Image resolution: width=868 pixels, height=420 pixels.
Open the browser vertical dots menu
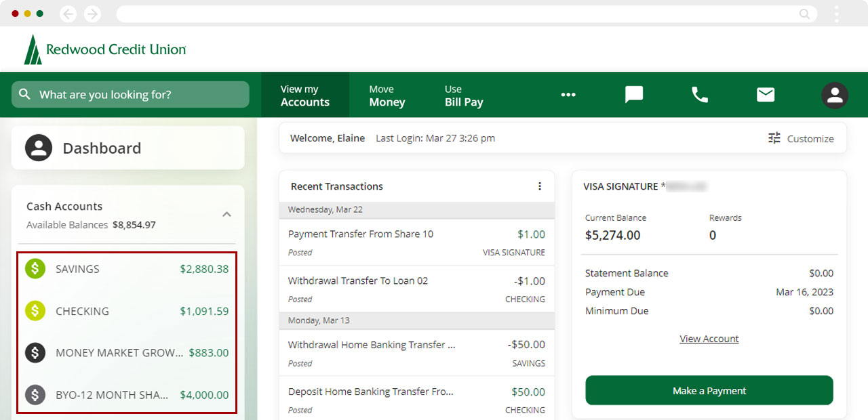point(837,14)
